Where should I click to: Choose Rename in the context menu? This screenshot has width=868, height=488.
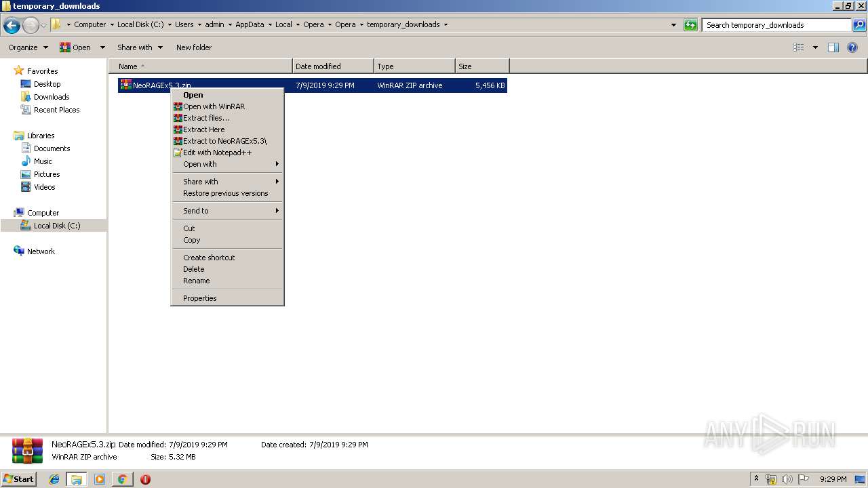[227, 281]
